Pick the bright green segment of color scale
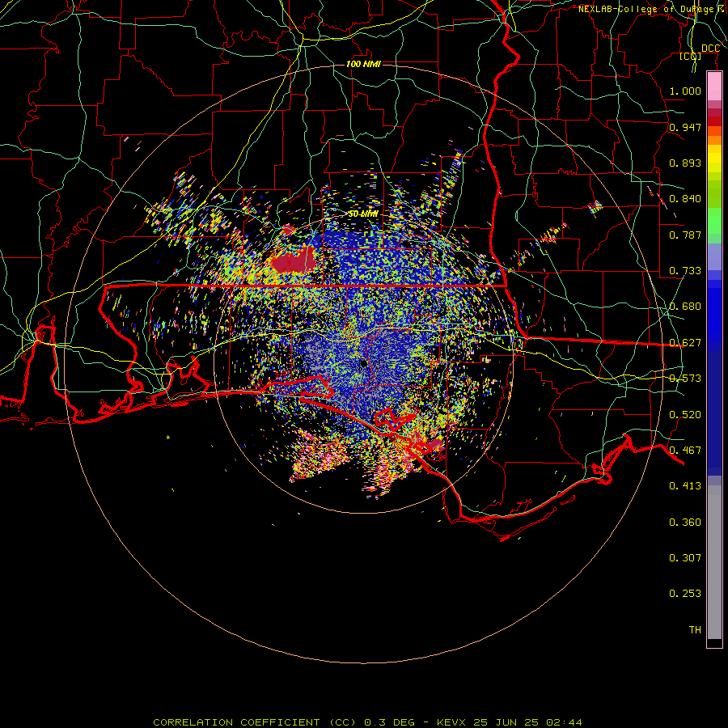Image resolution: width=728 pixels, height=728 pixels. point(714,221)
